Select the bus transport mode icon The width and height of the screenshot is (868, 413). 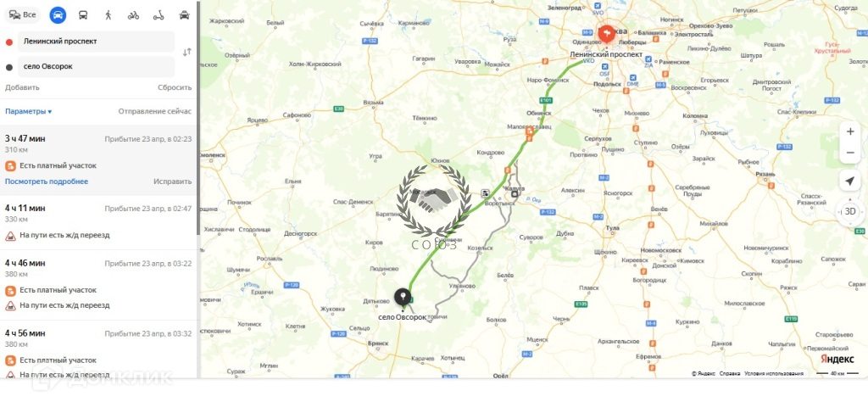83,15
